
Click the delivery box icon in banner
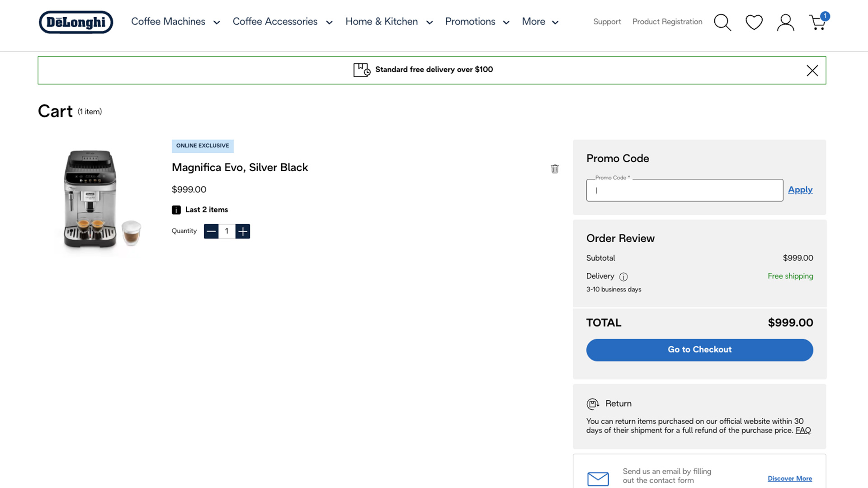coord(362,70)
